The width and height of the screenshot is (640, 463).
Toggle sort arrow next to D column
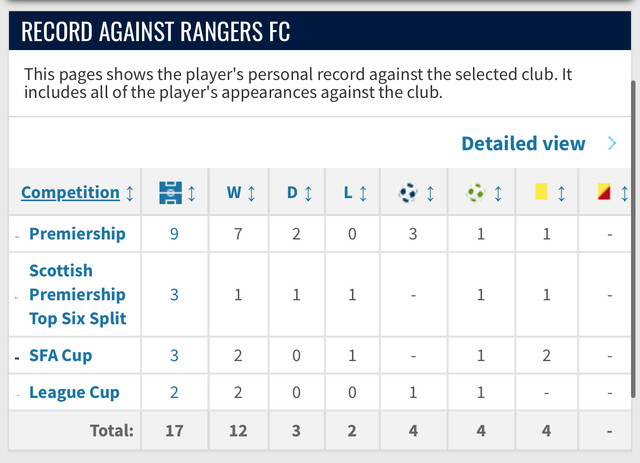point(308,194)
